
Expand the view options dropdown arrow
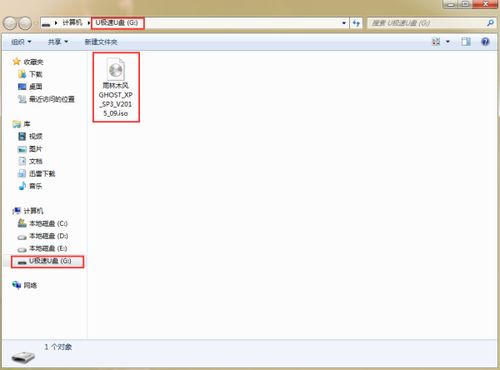click(448, 42)
